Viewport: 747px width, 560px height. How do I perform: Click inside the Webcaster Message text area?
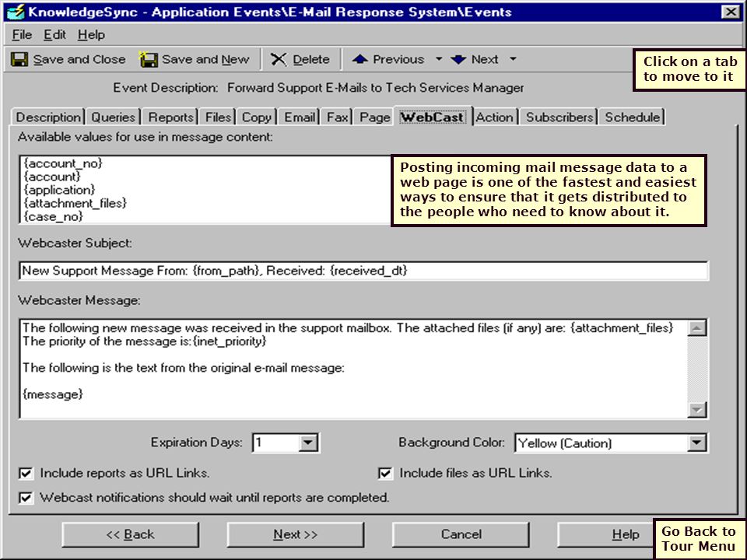click(353, 369)
